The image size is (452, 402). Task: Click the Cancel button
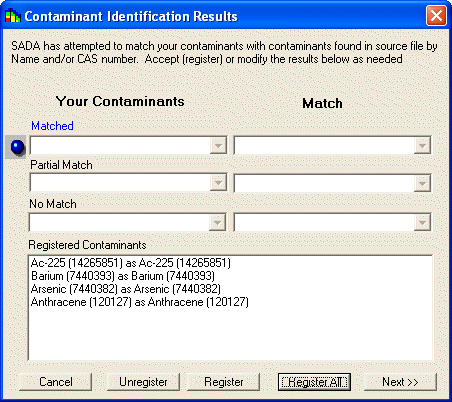pos(56,382)
